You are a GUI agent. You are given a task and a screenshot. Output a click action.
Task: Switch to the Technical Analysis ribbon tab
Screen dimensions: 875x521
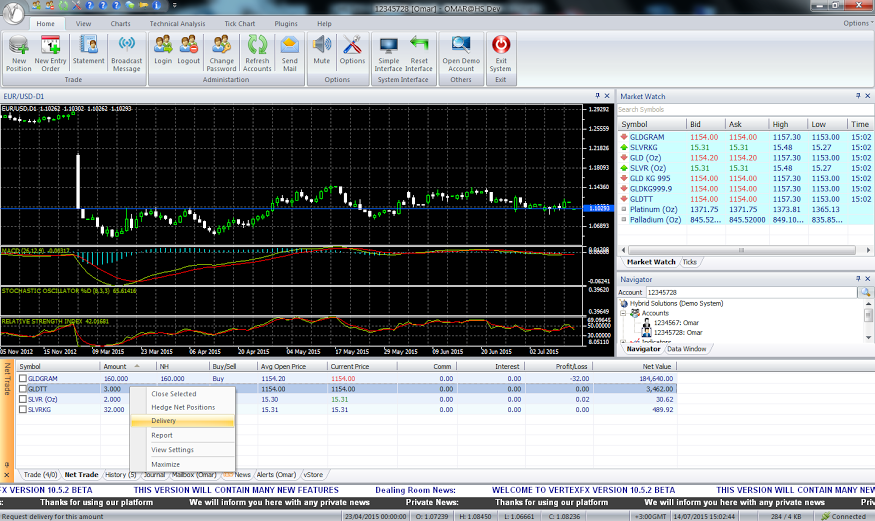click(175, 22)
